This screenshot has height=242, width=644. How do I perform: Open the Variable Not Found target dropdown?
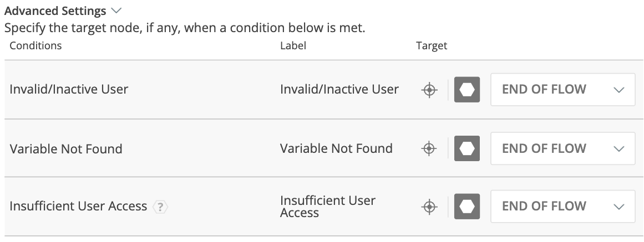562,148
